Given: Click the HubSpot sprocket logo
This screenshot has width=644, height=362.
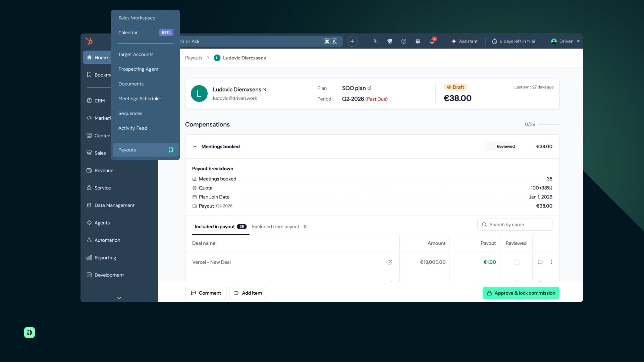Looking at the screenshot, I should point(89,41).
